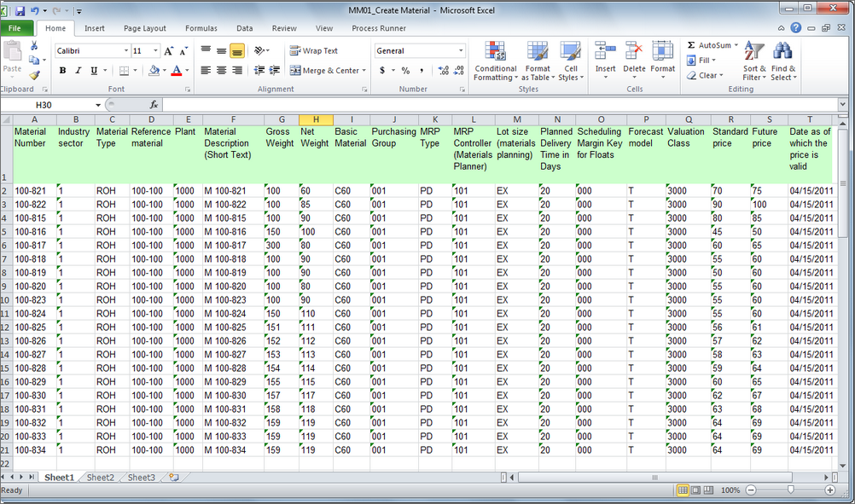
Task: Switch to the Page Layout tab
Action: [x=144, y=28]
